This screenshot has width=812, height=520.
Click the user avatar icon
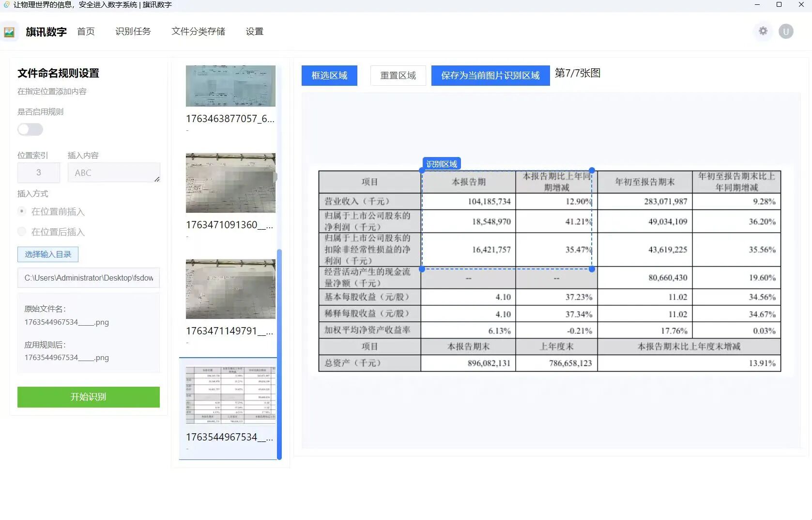[785, 32]
